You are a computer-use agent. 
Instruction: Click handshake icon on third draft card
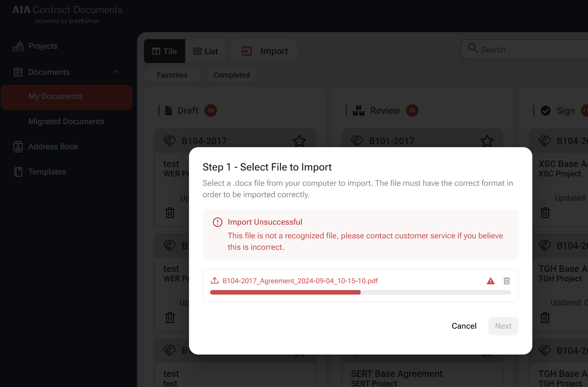point(169,350)
